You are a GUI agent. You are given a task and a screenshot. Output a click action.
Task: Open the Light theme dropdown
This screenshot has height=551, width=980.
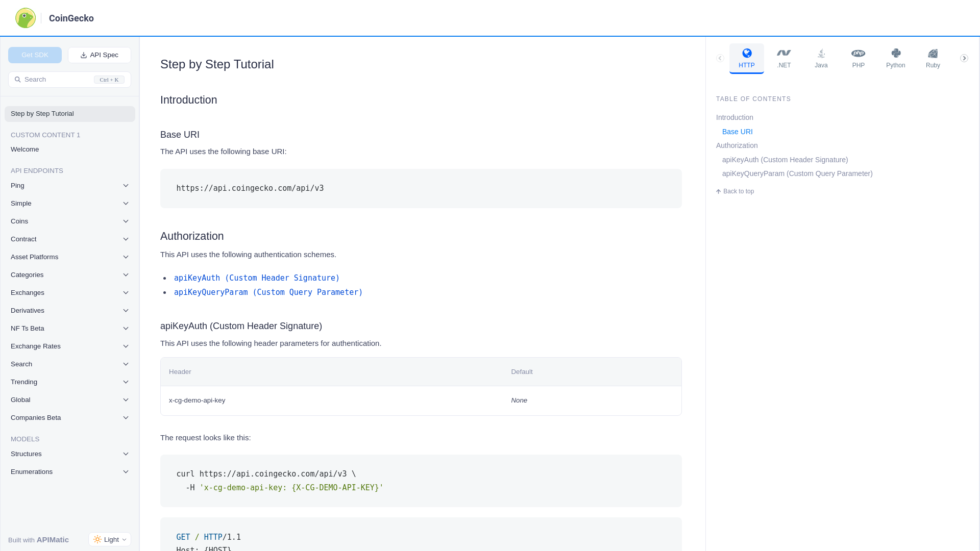pyautogui.click(x=110, y=539)
